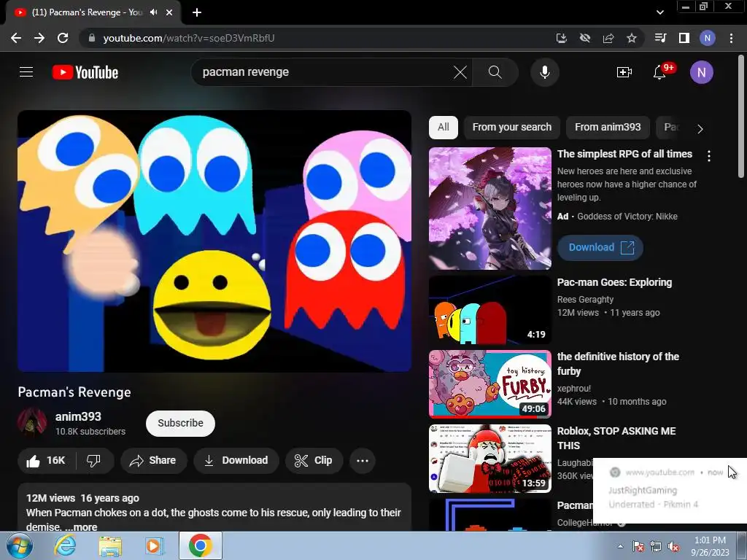Open the three-dot more actions under the video
The width and height of the screenshot is (747, 560).
pyautogui.click(x=363, y=461)
